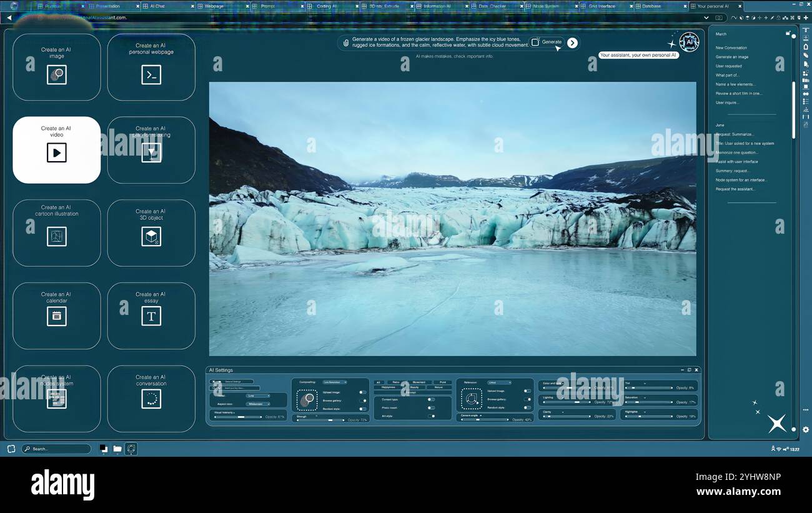Open the Create an AI cartoon illustration card
This screenshot has width=812, height=513.
pyautogui.click(x=56, y=233)
